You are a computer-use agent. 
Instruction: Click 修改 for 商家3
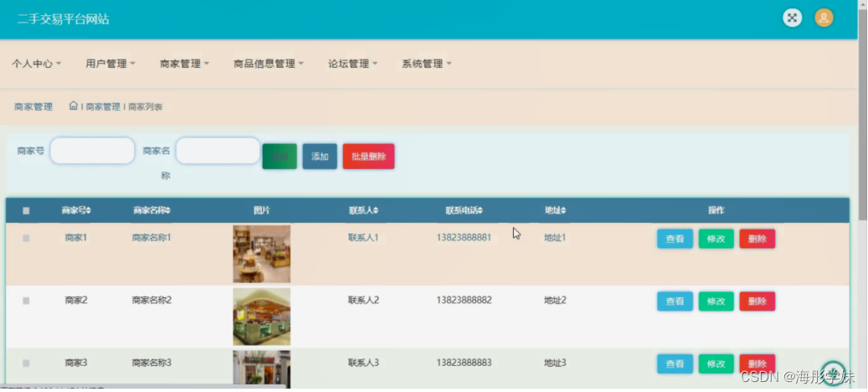tap(716, 364)
